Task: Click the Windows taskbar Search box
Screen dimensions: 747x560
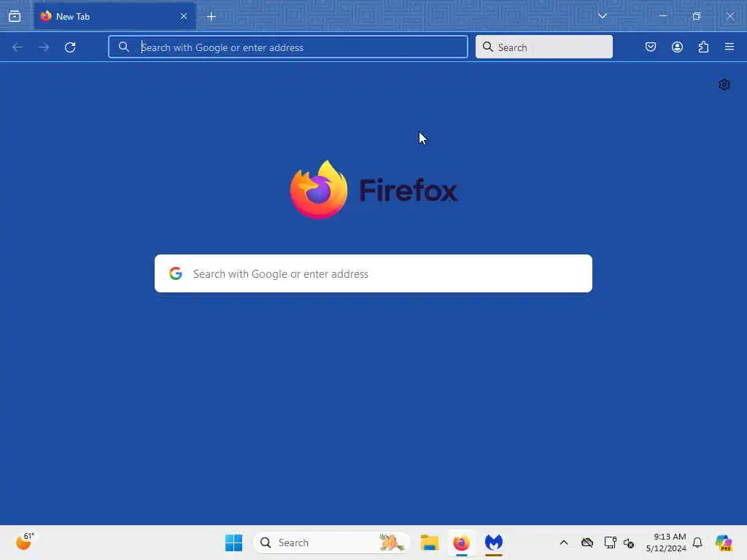Action: 332,542
